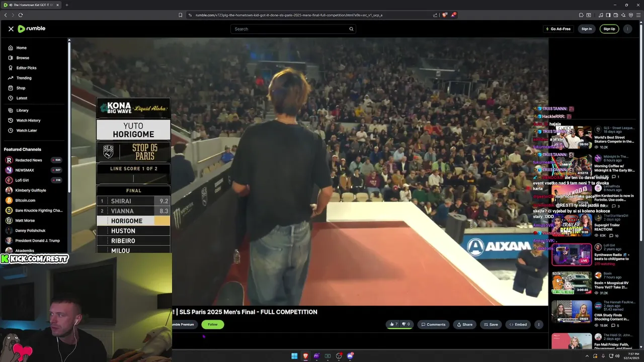Save the video
644x362 pixels.
point(491,324)
